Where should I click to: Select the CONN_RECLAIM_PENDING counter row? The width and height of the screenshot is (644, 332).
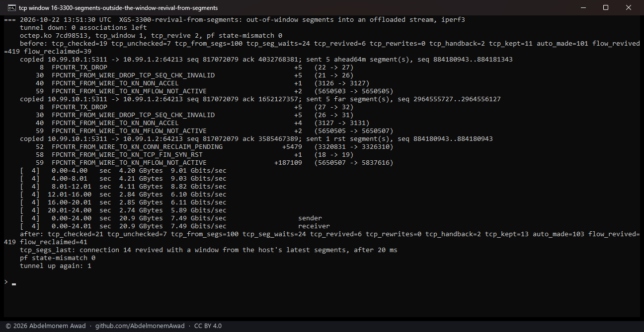(215, 147)
